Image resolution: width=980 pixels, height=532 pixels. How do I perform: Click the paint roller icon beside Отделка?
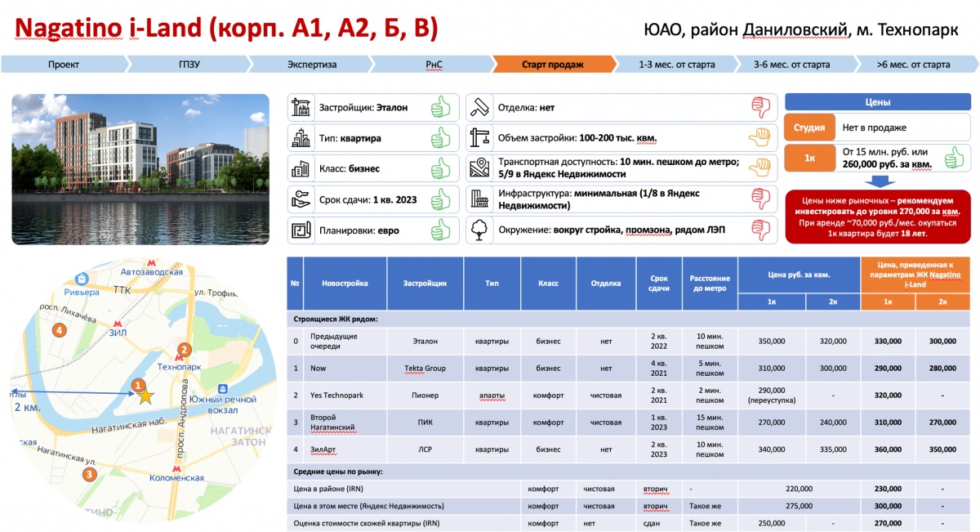[479, 107]
